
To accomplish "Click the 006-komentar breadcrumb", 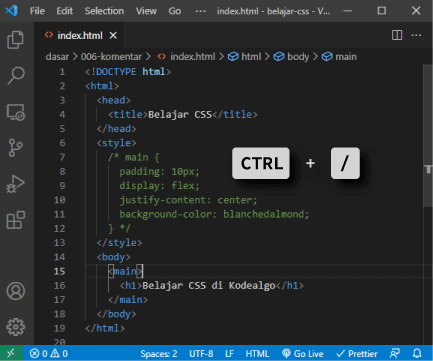I will 111,57.
